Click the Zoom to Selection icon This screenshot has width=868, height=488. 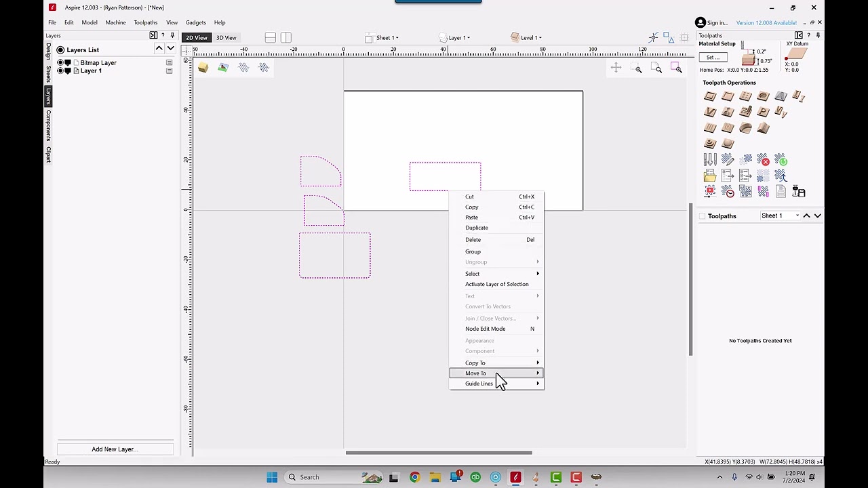click(676, 68)
